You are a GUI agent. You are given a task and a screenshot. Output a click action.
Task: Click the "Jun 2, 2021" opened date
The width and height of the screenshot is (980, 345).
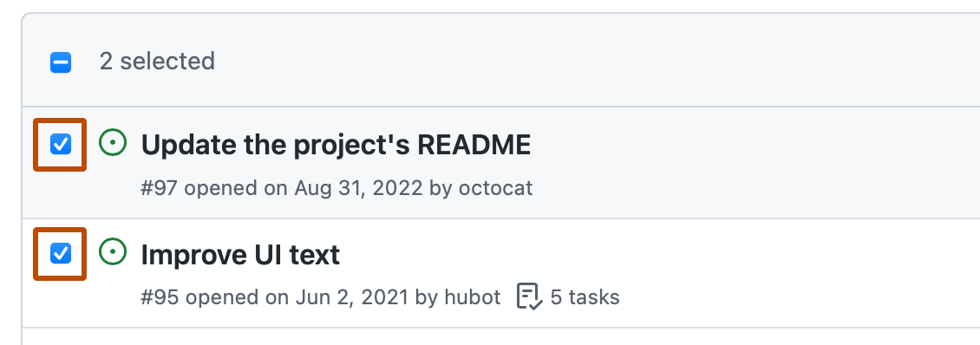(x=352, y=296)
